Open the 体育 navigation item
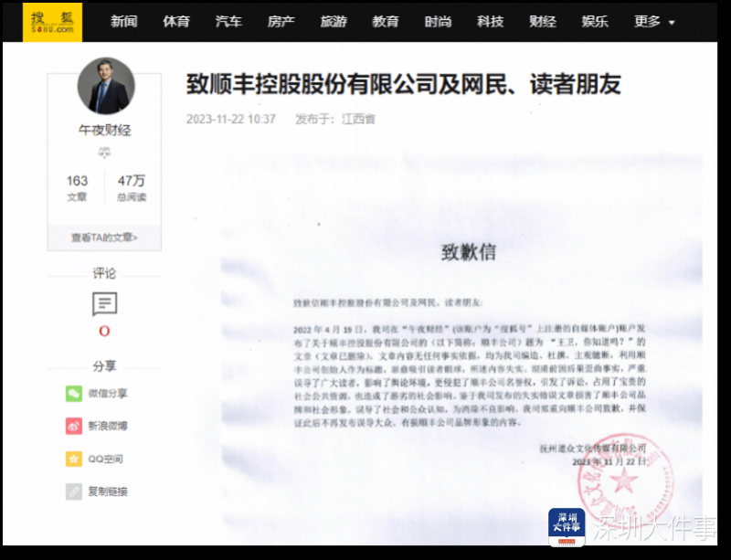This screenshot has height=560, width=731. 176,21
